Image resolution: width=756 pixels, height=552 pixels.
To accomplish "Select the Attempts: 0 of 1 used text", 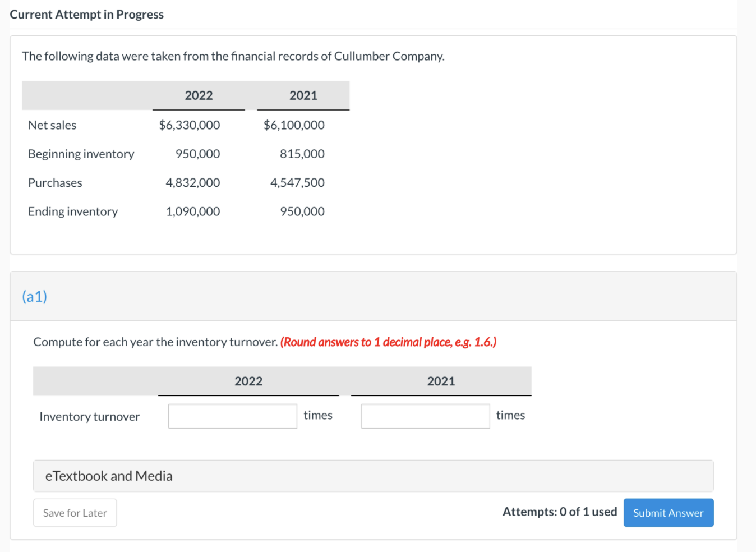I will [559, 511].
